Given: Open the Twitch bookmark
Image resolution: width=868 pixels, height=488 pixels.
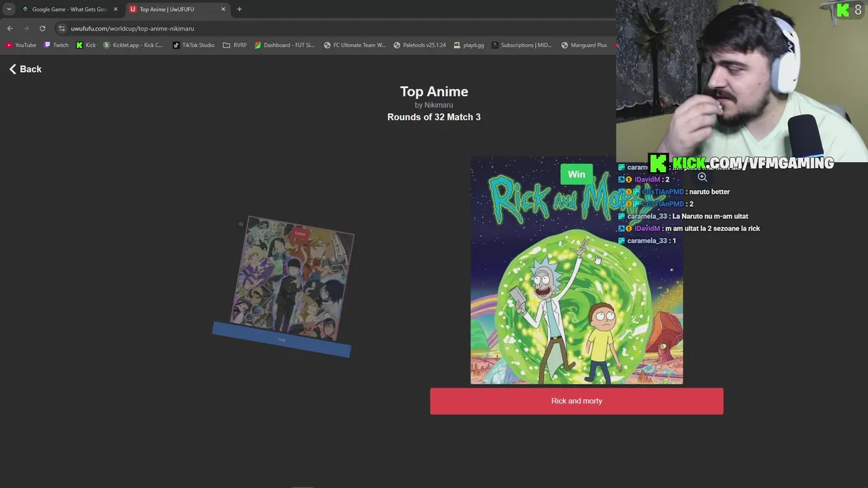Looking at the screenshot, I should (x=56, y=45).
